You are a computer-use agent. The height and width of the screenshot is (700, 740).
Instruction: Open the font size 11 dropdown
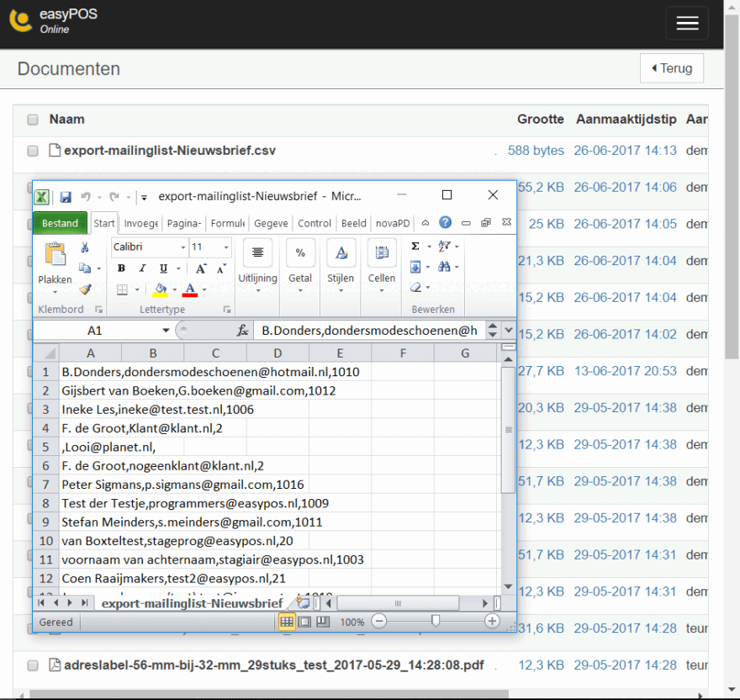click(x=226, y=247)
